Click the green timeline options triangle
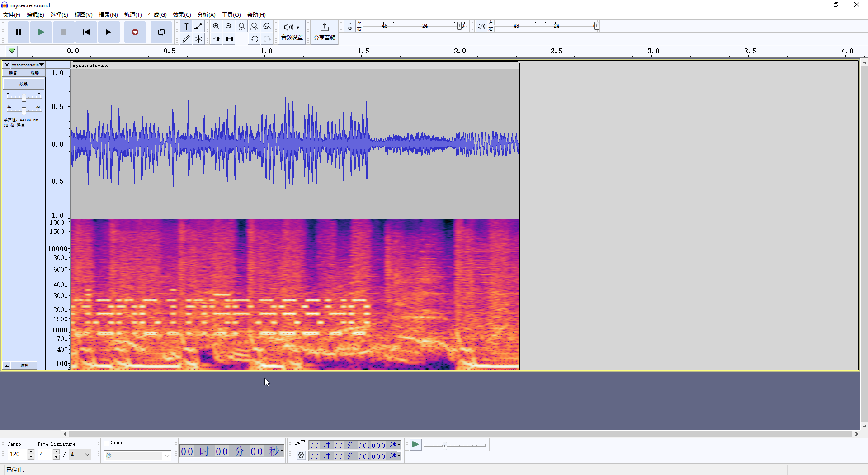 click(x=12, y=51)
